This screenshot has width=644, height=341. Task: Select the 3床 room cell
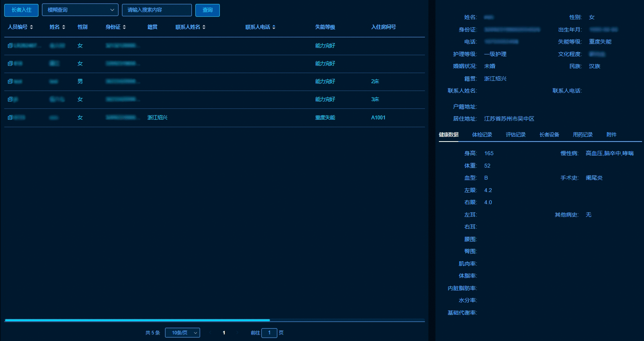click(x=375, y=99)
